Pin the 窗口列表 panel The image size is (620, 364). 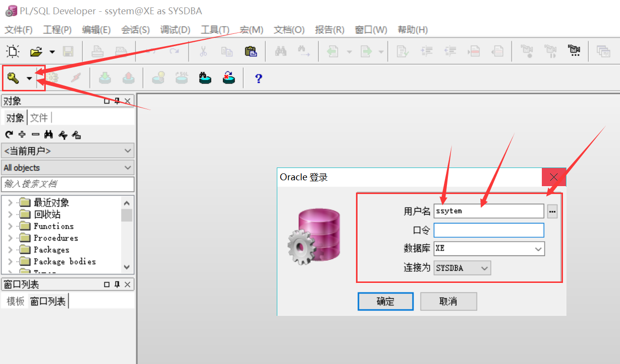point(117,284)
